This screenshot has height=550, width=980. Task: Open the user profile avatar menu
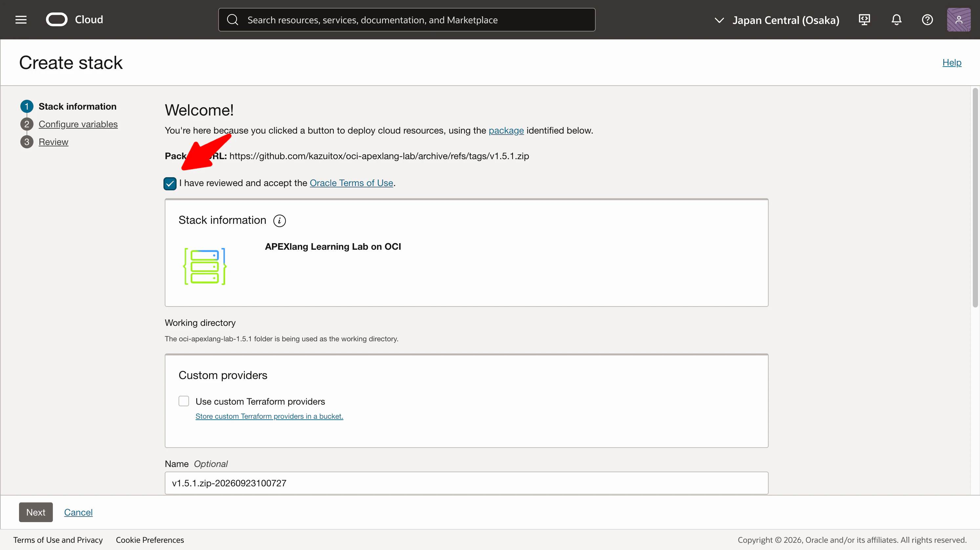click(959, 20)
